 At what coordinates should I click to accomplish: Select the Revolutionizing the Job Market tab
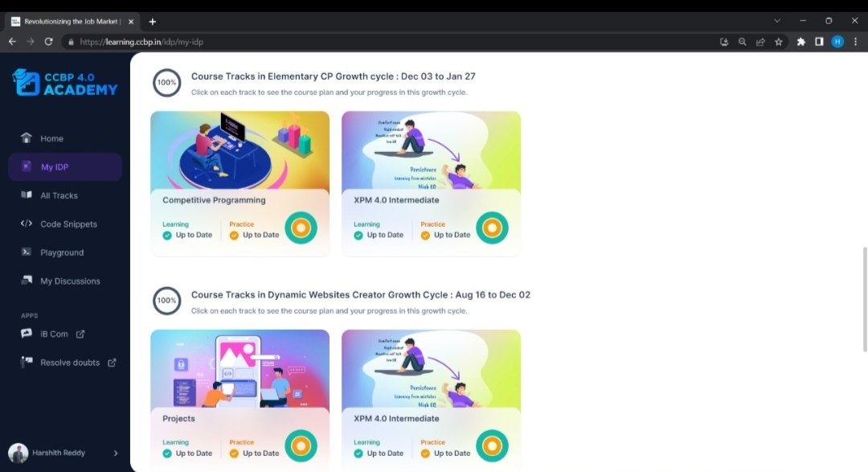[x=72, y=22]
